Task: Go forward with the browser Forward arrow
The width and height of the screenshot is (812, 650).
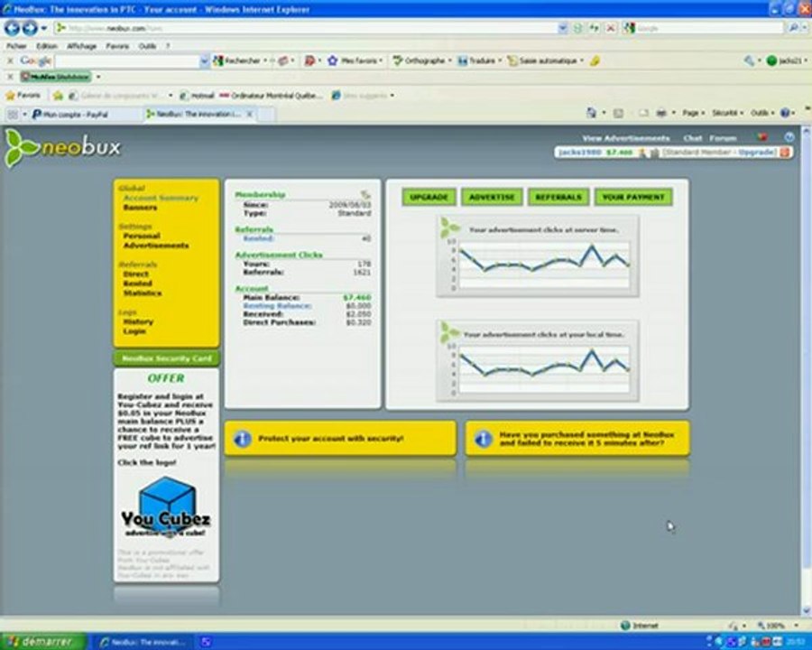Action: (30, 27)
